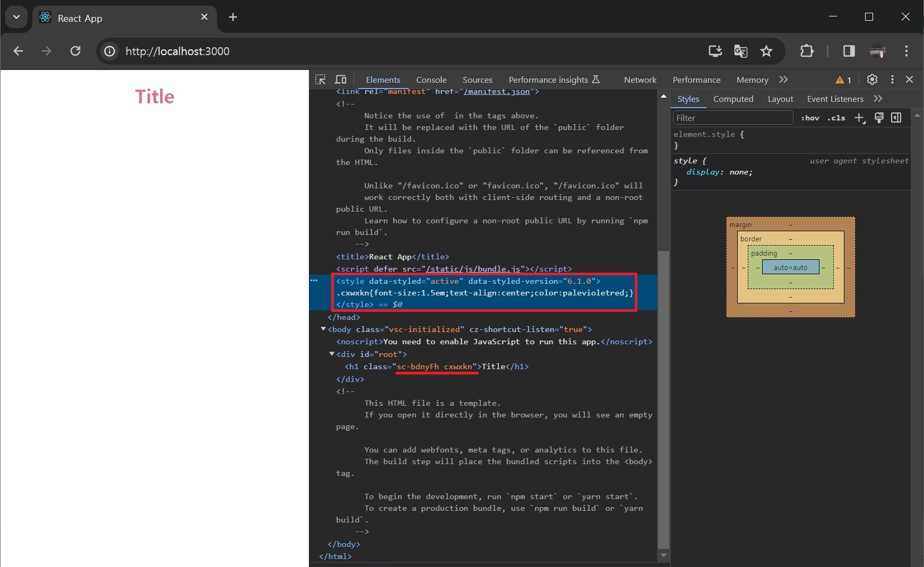Click the border box in box model
Image resolution: width=924 pixels, height=567 pixels.
pos(790,239)
